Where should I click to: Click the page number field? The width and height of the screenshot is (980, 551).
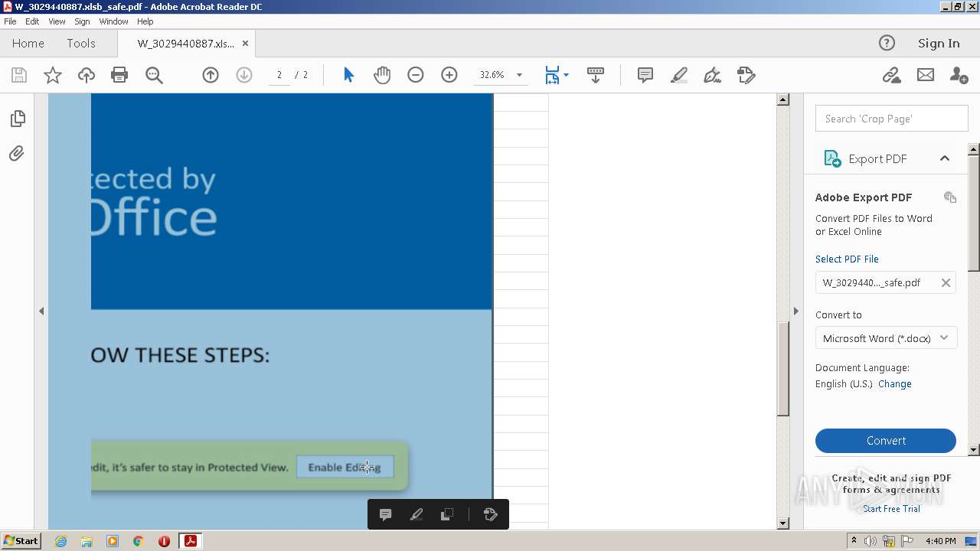(279, 75)
